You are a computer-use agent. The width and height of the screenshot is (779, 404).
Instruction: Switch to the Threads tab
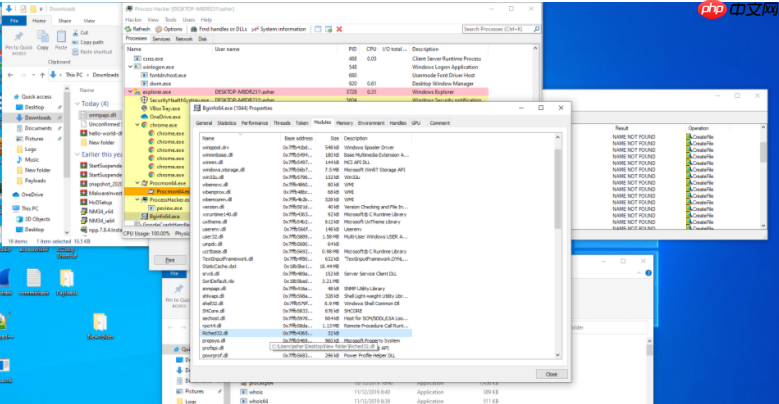(281, 122)
